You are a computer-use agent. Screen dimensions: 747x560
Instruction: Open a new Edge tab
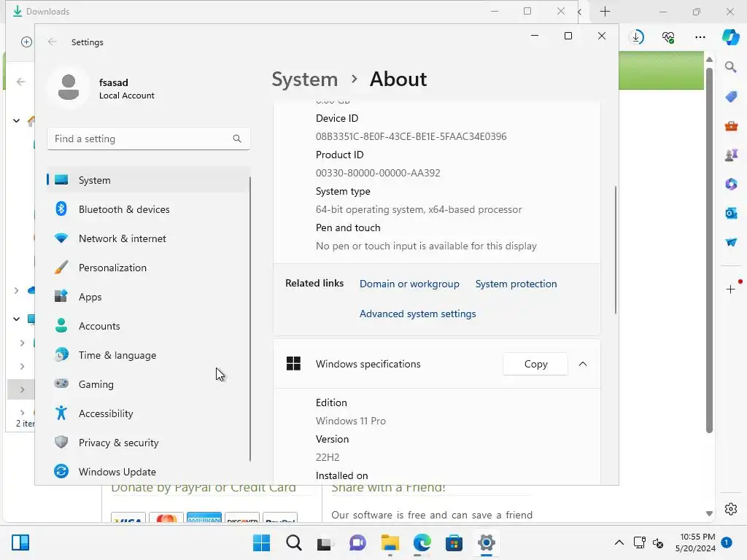[x=605, y=12]
